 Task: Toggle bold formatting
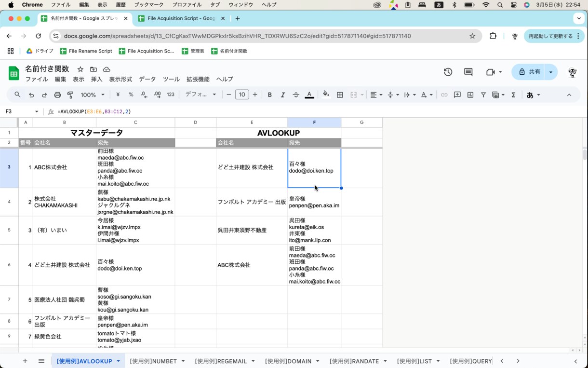tap(270, 95)
